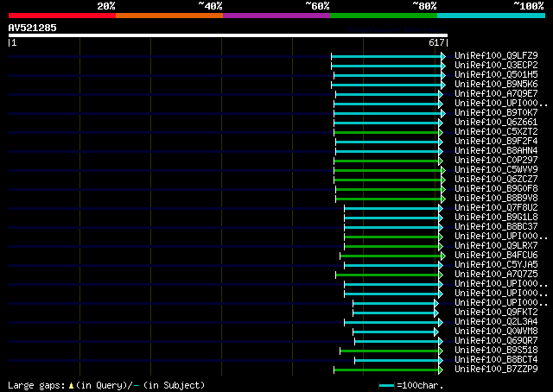Click the cyan UniRef100_Q7F8U2 alignment bar

tap(391, 209)
